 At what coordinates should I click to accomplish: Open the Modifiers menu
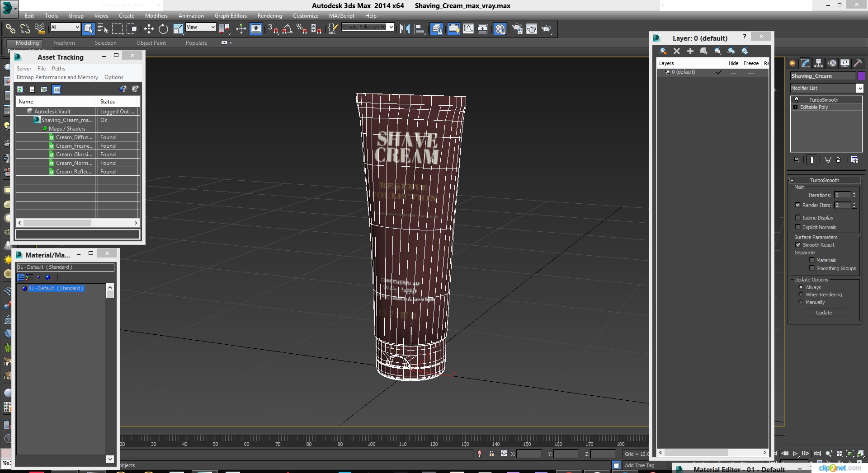156,16
